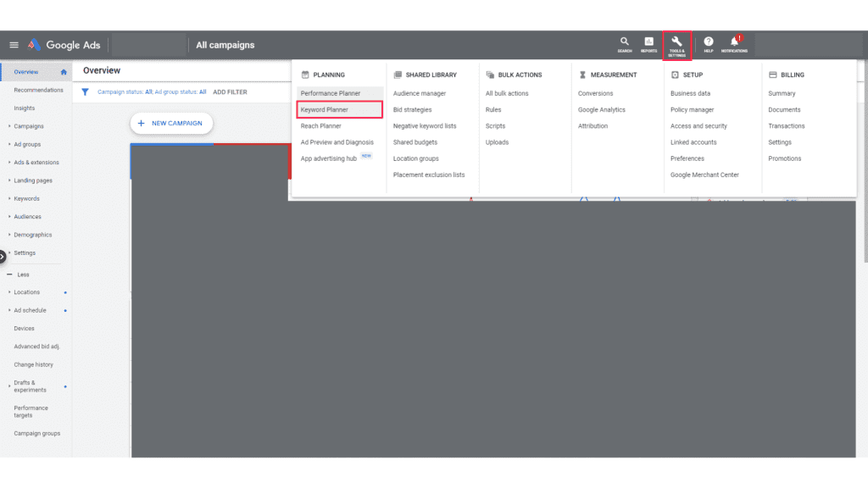The height and width of the screenshot is (488, 868).
Task: Toggle the Campaign status filter
Action: coord(123,91)
